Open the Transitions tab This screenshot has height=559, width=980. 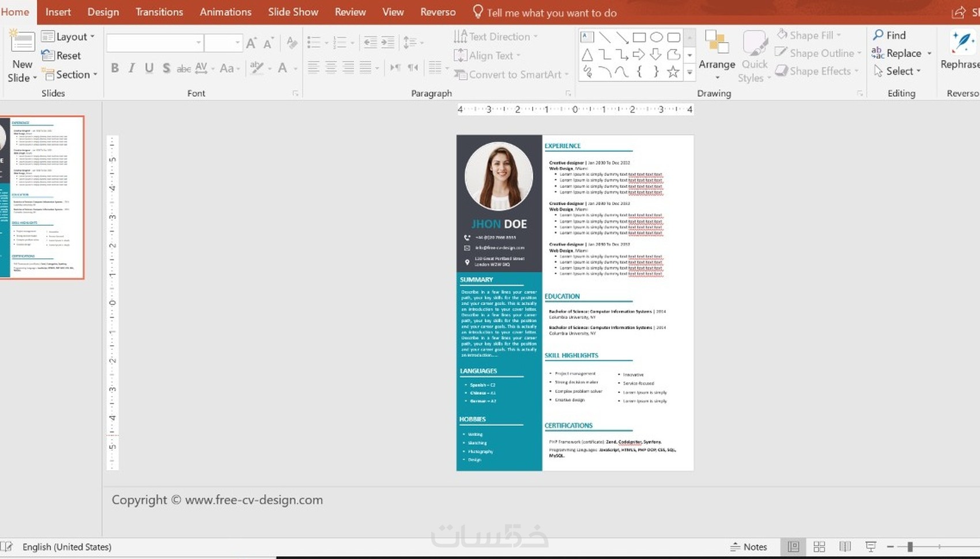tap(159, 12)
